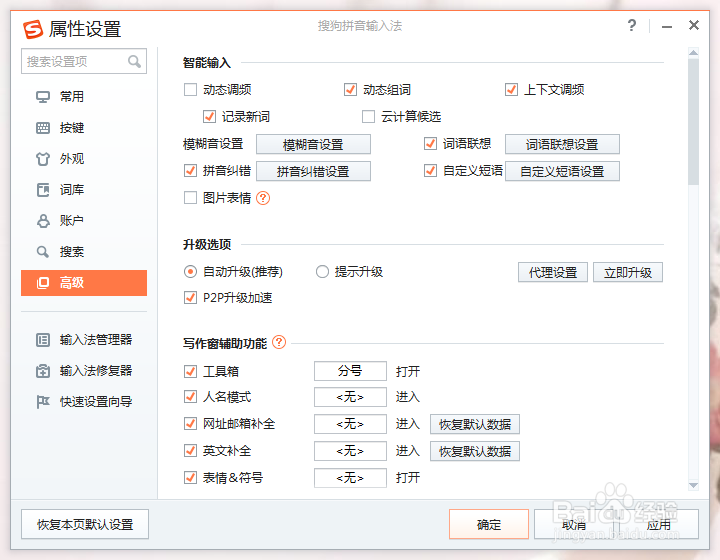This screenshot has height=560, width=720.
Task: Enable 云计算候选 checkbox
Action: pyautogui.click(x=368, y=117)
